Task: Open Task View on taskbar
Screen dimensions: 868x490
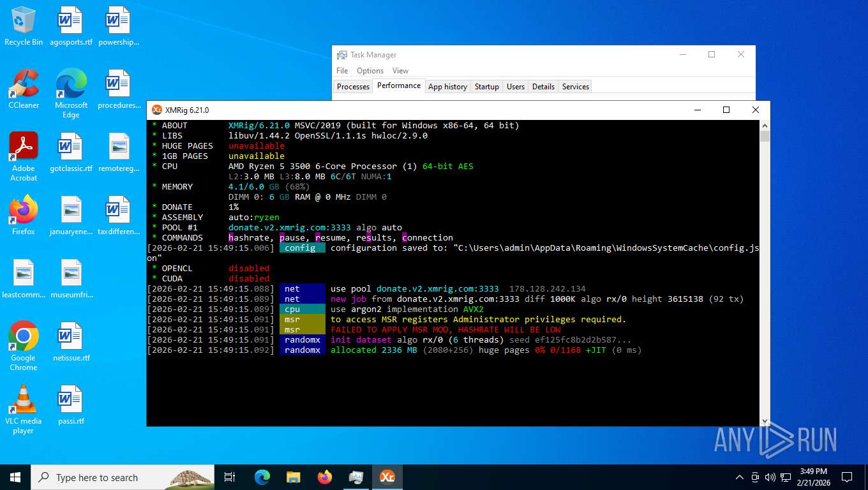Action: [230, 477]
